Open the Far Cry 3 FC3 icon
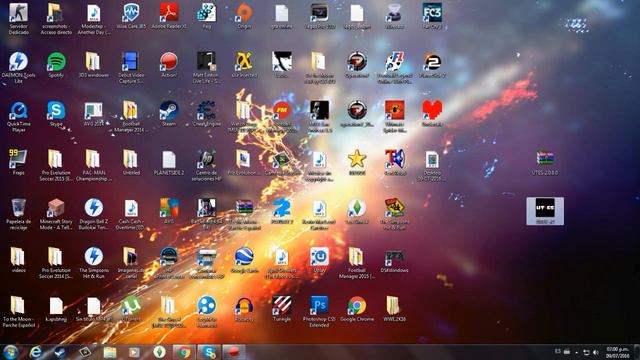 [x=432, y=16]
